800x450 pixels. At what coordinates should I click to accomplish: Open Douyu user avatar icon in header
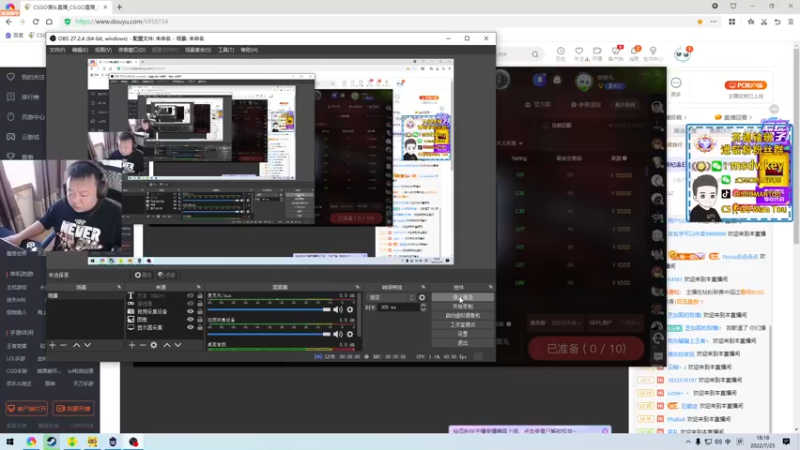682,54
